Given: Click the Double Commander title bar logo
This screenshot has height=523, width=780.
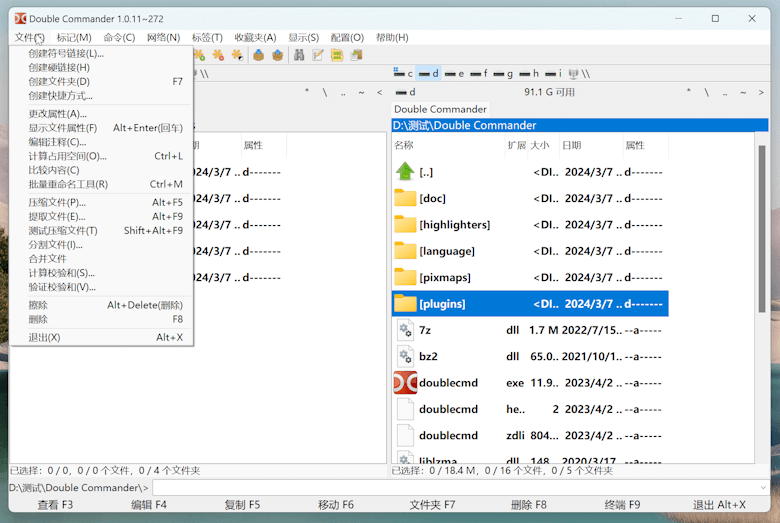Looking at the screenshot, I should [20, 18].
